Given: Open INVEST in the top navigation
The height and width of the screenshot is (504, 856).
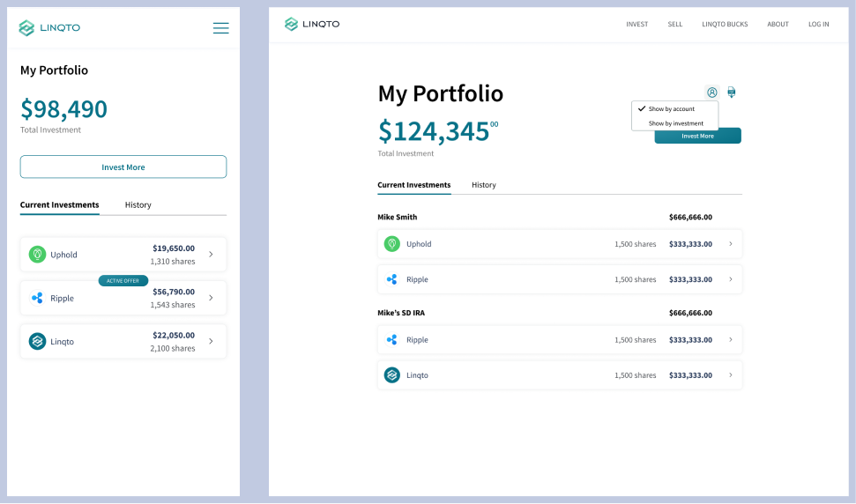Looking at the screenshot, I should (x=637, y=24).
